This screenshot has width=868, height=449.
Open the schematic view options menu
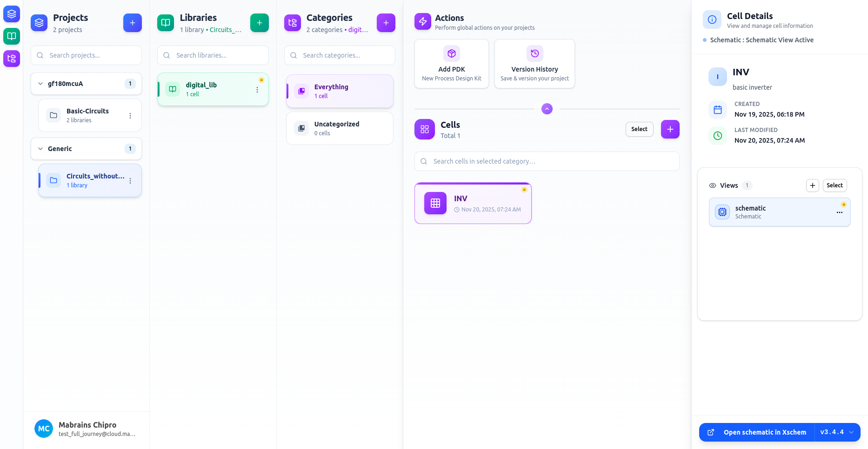[x=840, y=212]
